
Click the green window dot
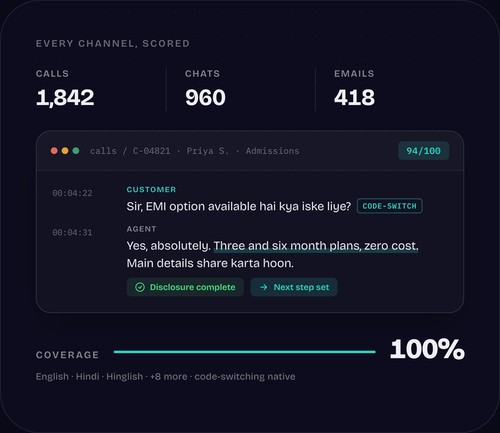coord(76,151)
